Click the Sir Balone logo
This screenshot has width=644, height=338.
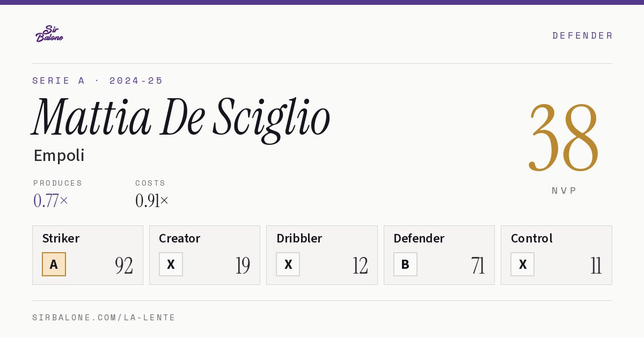click(x=49, y=34)
